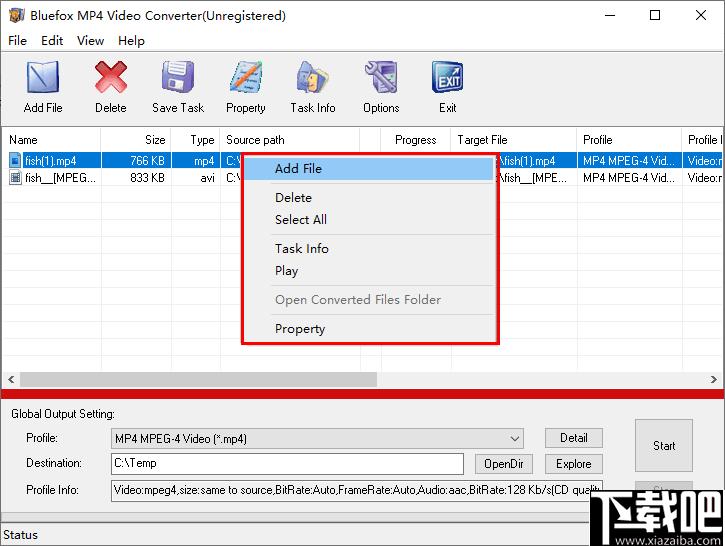Click the Explore button
The height and width of the screenshot is (546, 725).
573,464
